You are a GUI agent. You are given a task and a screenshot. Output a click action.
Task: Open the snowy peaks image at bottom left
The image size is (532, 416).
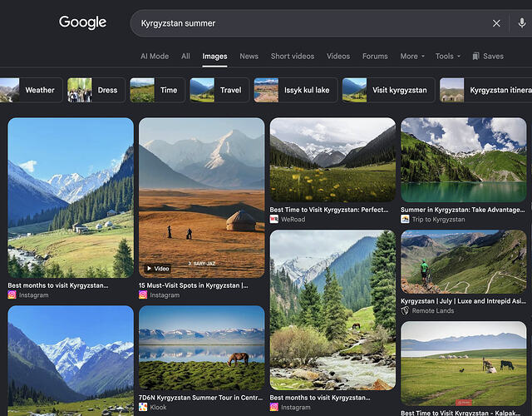tap(71, 360)
